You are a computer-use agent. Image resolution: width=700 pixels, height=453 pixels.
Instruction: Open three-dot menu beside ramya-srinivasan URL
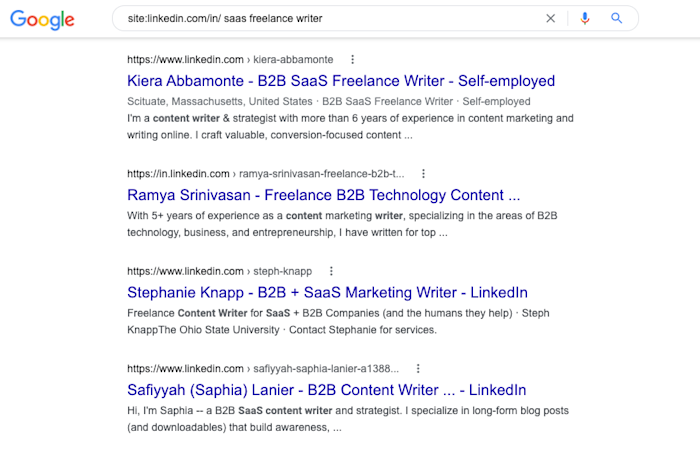click(423, 173)
